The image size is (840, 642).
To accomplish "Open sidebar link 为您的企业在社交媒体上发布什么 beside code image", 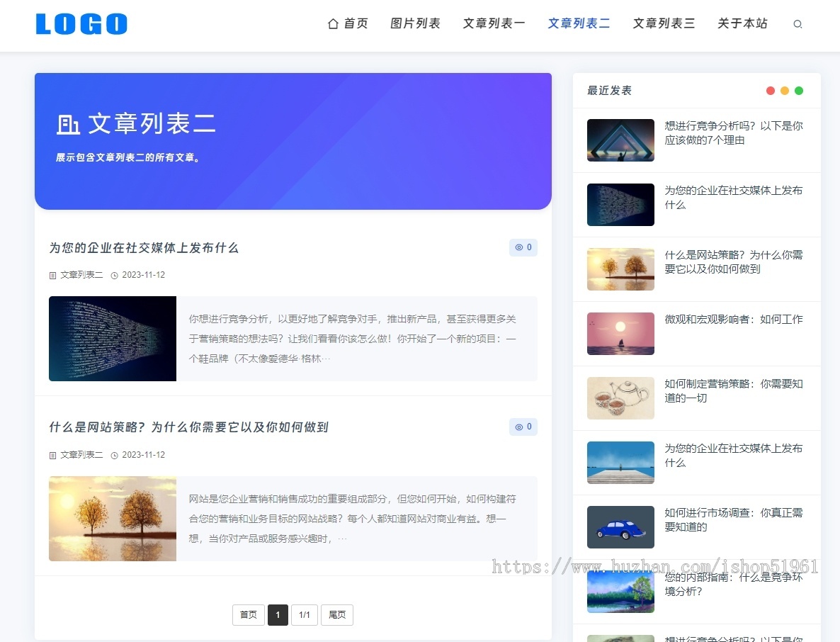I will pyautogui.click(x=733, y=197).
